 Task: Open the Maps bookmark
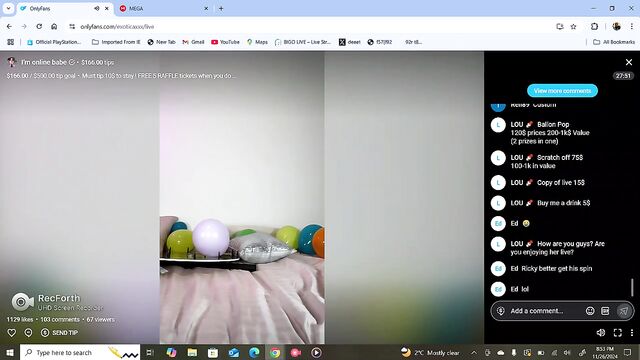[257, 42]
